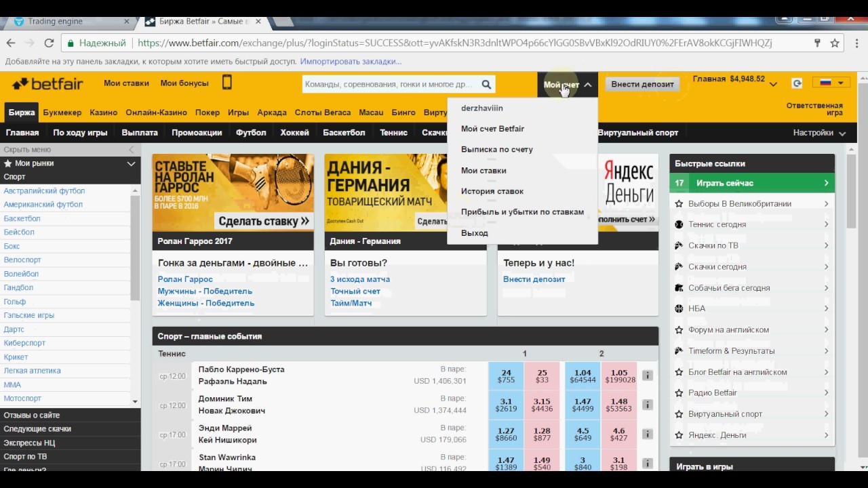
Task: Open the Russian flag language selector
Action: point(831,83)
